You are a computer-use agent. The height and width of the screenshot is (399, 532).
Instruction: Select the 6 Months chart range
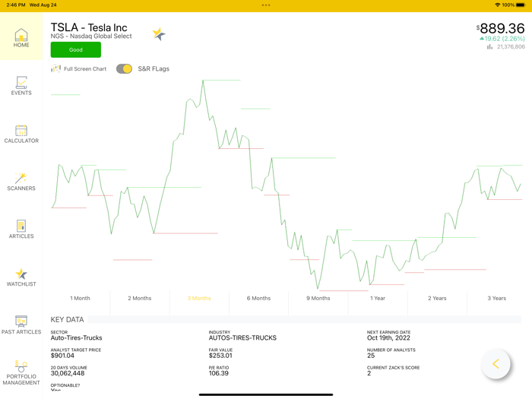coord(258,298)
